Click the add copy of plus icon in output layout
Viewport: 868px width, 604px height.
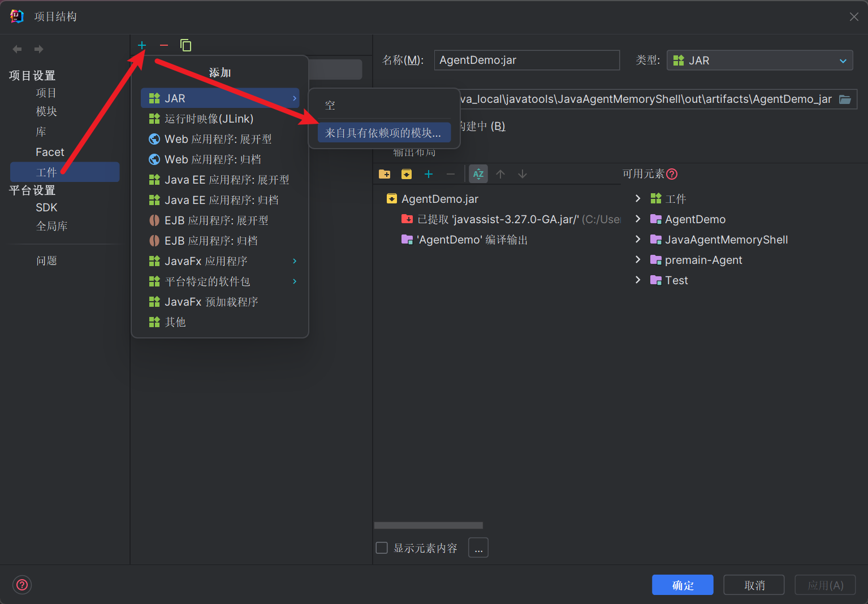(x=429, y=174)
